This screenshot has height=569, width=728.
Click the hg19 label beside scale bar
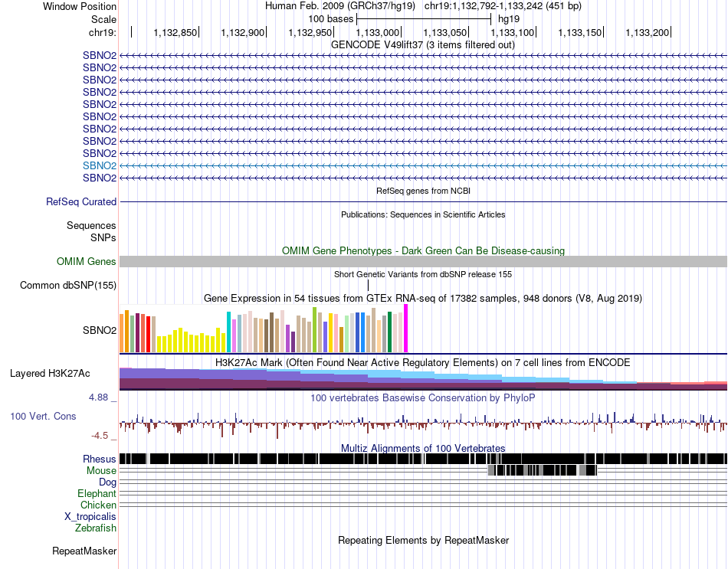click(x=509, y=19)
